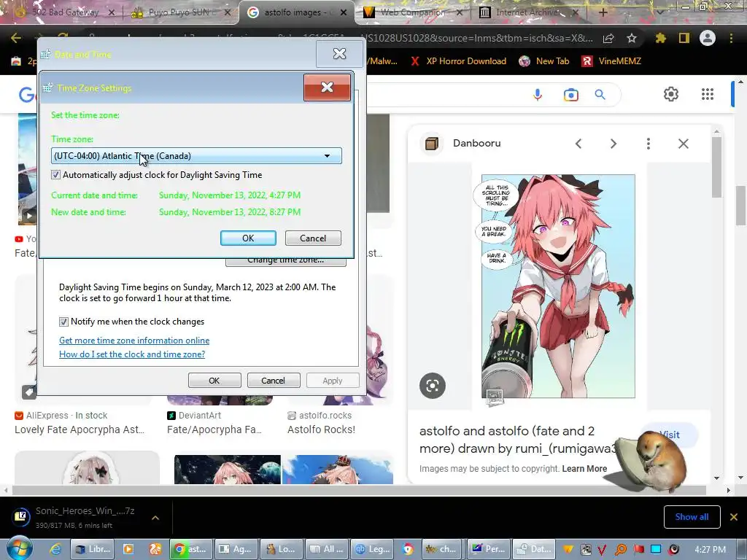Show the next image in Danbooru panel
The image size is (747, 560).
(614, 144)
